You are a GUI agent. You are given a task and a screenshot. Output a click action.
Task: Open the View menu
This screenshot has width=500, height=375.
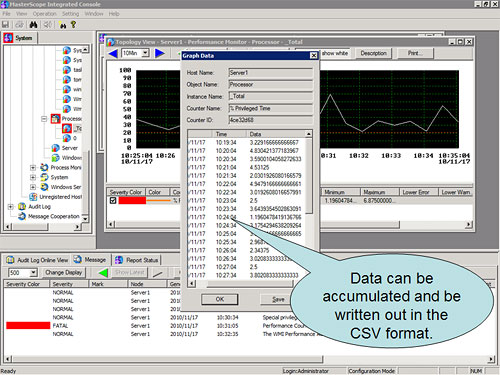click(x=21, y=14)
